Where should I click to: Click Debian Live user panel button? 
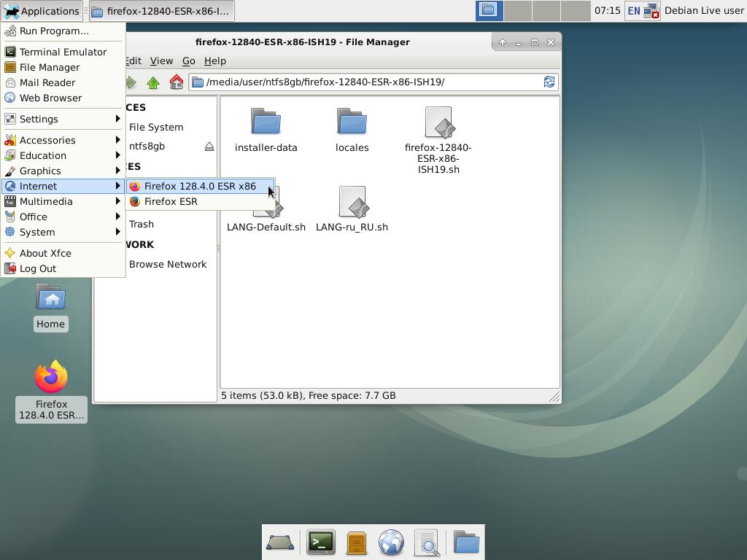point(704,10)
